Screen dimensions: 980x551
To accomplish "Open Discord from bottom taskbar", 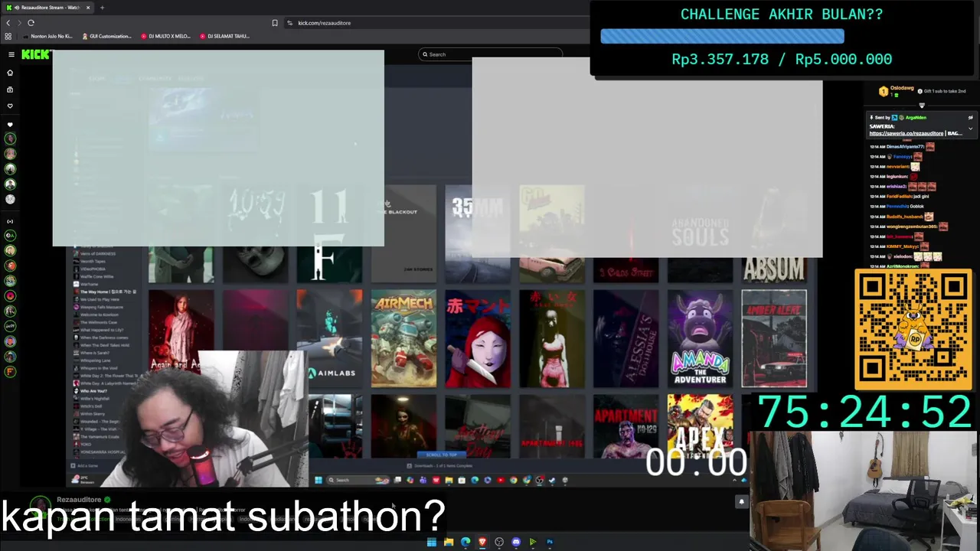I will tap(516, 542).
